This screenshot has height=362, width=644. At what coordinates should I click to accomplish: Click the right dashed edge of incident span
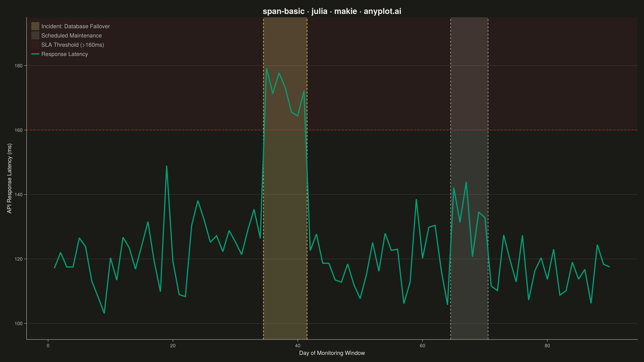tap(307, 178)
